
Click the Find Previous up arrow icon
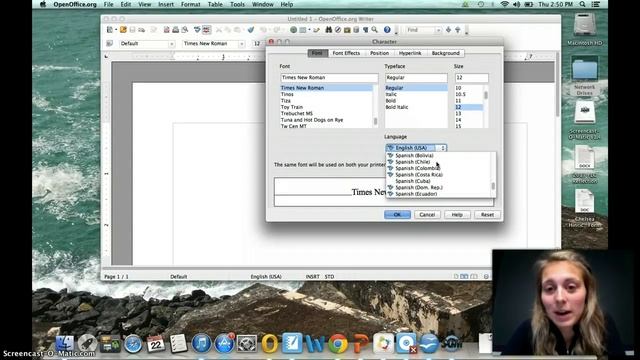point(458,30)
